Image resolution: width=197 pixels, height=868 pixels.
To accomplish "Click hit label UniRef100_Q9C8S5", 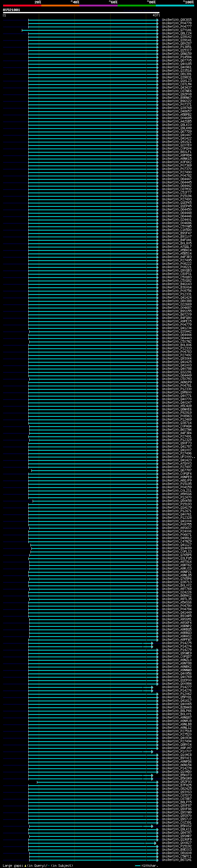I will coord(177,20).
